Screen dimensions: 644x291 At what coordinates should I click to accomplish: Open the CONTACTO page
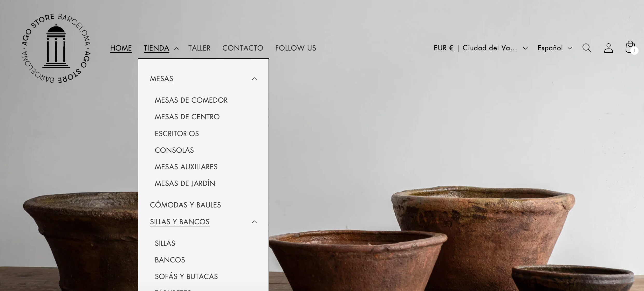pyautogui.click(x=243, y=48)
